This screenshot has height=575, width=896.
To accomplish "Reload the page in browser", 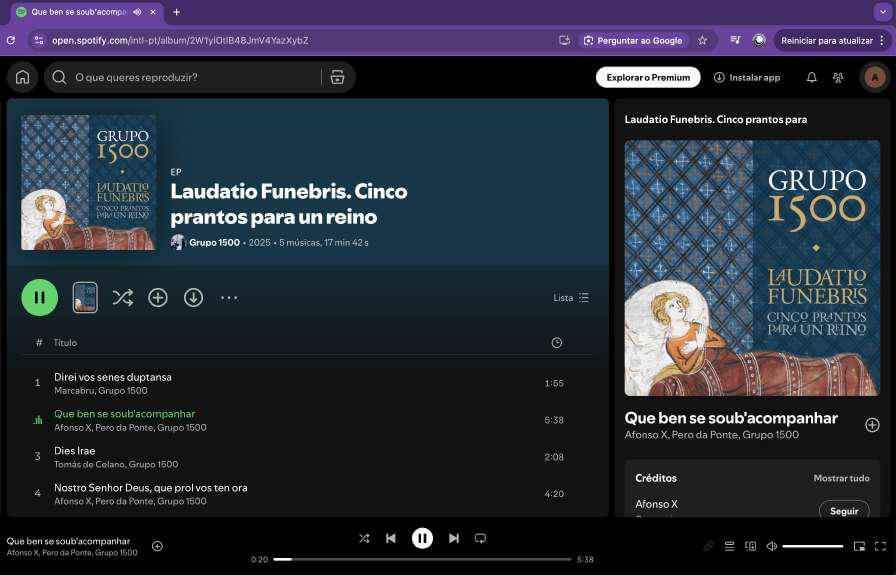I will [x=10, y=40].
